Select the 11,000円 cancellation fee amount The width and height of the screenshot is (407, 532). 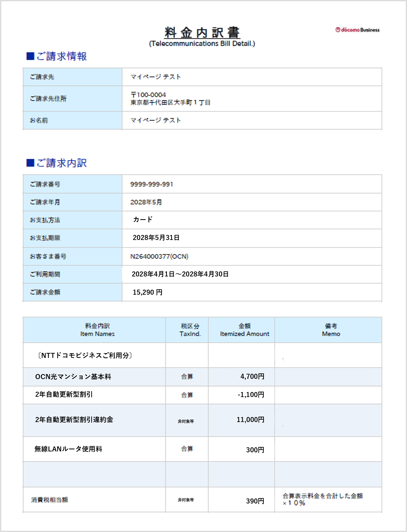250,420
